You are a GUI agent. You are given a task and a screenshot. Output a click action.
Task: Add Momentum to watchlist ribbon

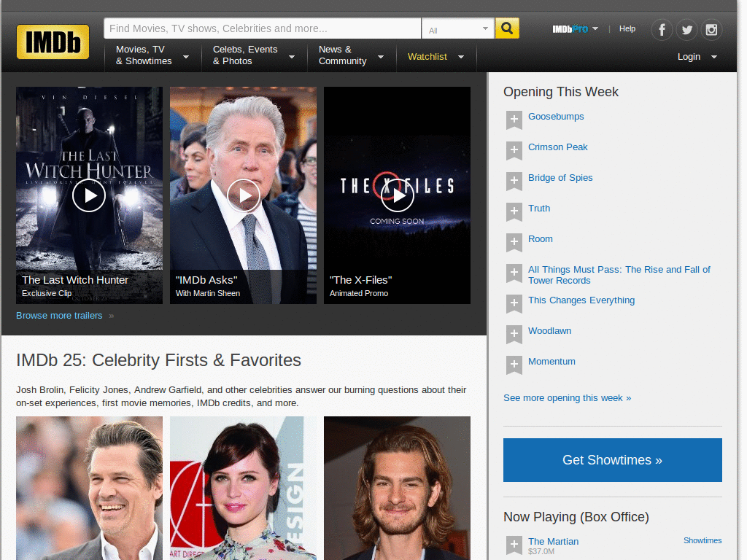coord(514,365)
